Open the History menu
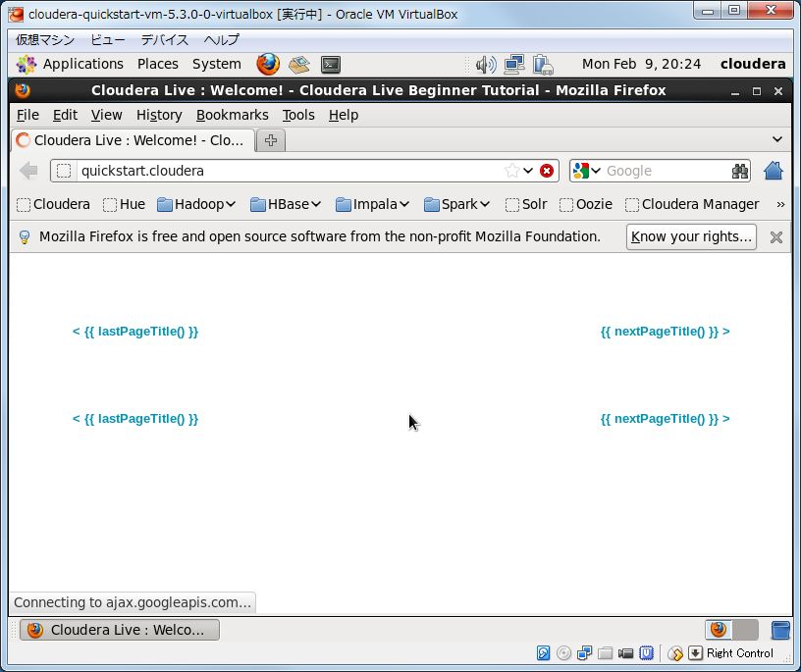The image size is (801, 672). (x=159, y=116)
